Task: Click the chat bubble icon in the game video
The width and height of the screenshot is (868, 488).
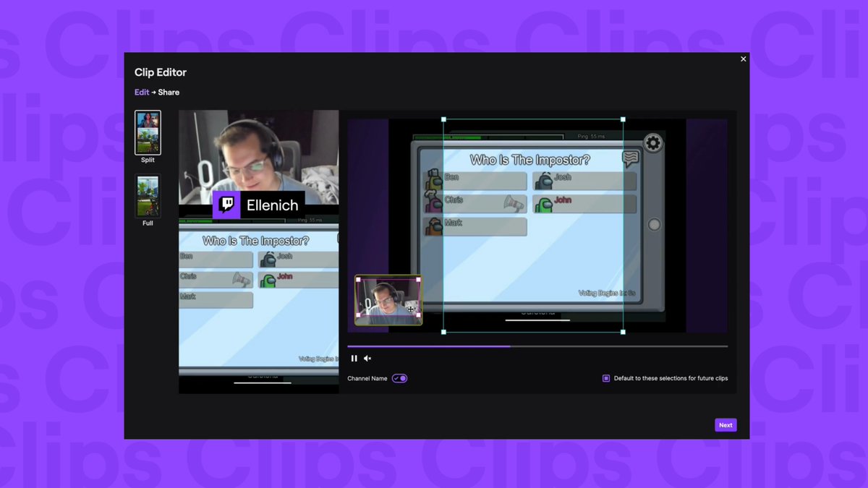Action: coord(631,159)
